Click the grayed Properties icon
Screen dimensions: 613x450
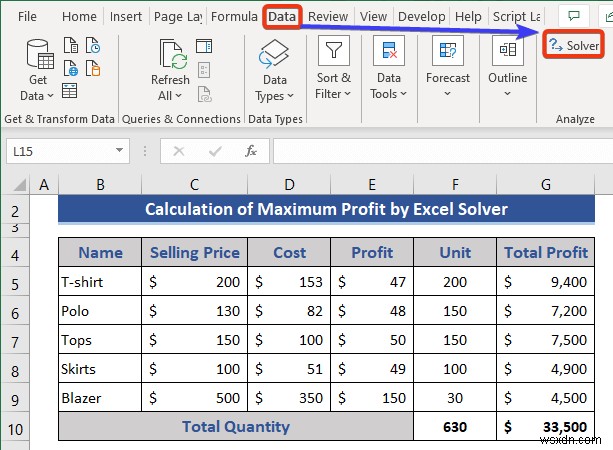204,70
